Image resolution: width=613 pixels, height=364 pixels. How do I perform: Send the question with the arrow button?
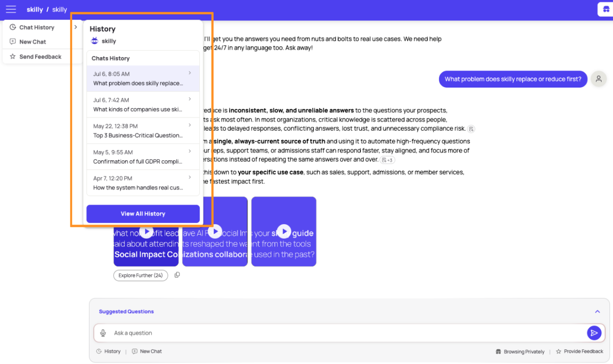[594, 333]
